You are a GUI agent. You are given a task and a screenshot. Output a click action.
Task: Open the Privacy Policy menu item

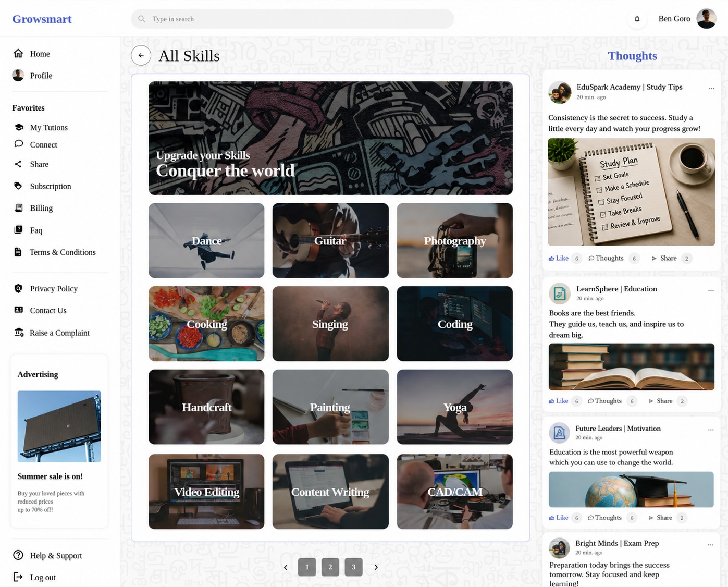point(54,288)
